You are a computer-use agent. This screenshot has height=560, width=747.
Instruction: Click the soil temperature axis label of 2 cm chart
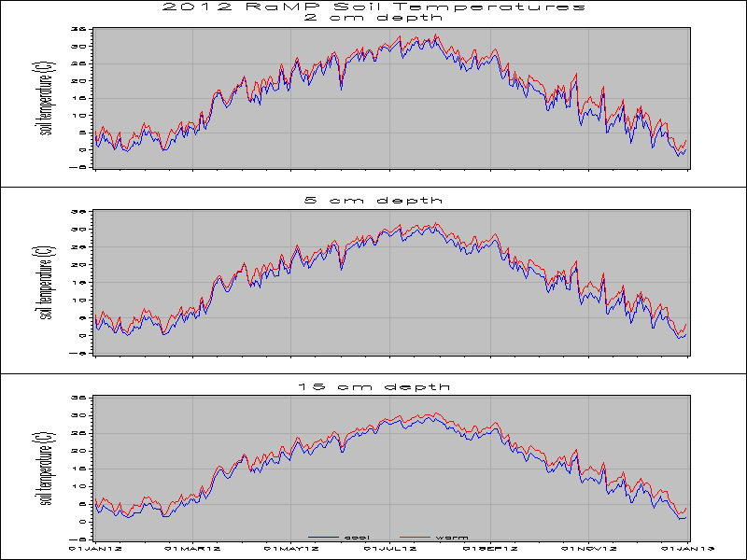click(42, 98)
